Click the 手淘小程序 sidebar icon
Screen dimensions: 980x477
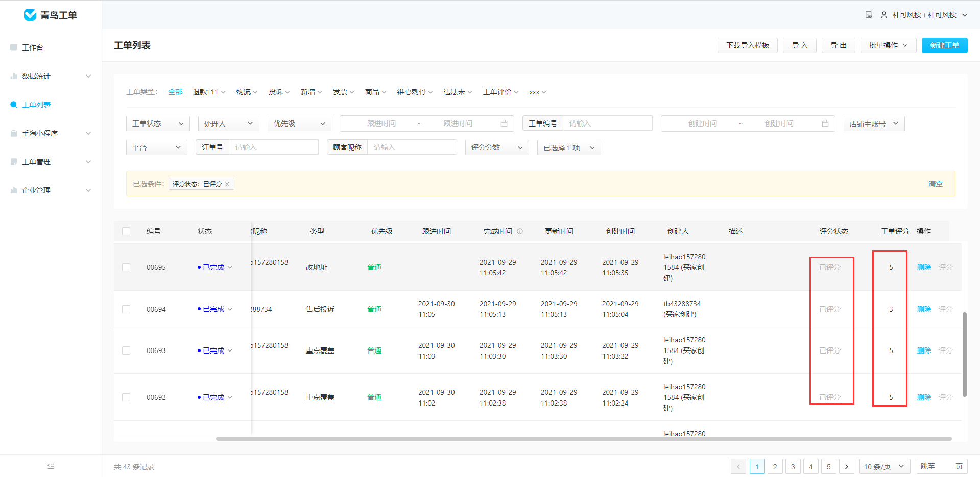pyautogui.click(x=14, y=133)
